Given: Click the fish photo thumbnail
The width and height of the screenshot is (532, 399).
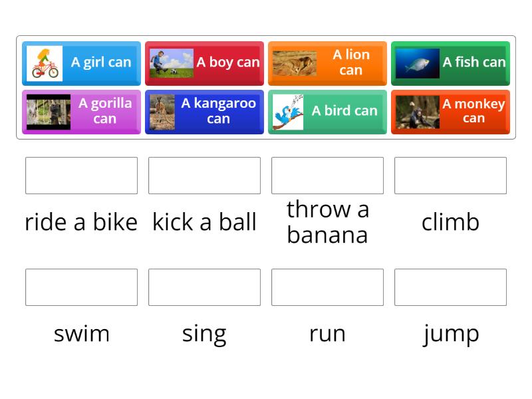Looking at the screenshot, I should (417, 63).
